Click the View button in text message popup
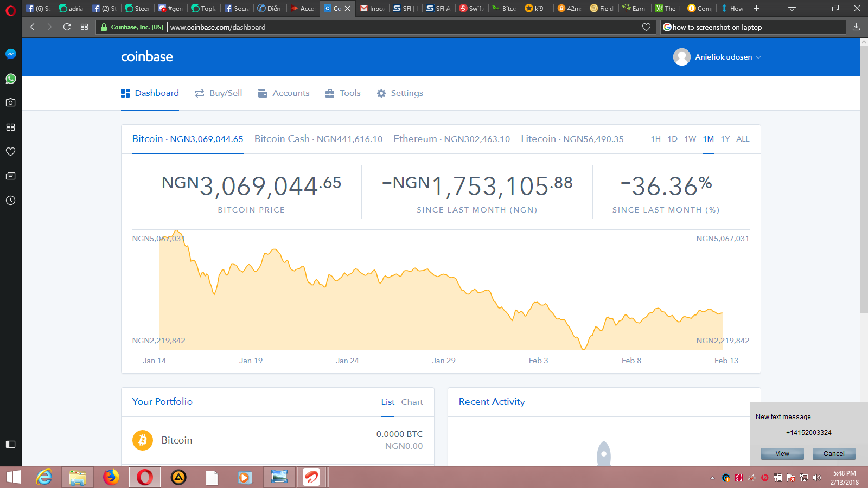The height and width of the screenshot is (488, 868). click(x=782, y=454)
